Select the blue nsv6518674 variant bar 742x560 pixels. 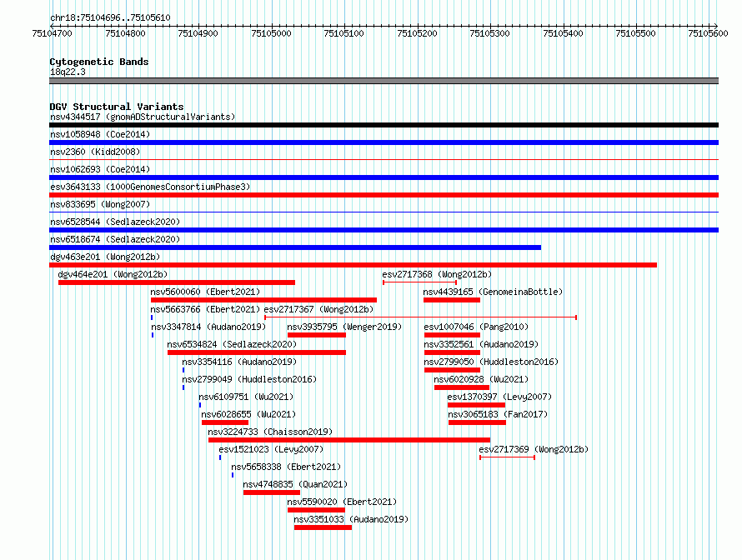coord(295,247)
